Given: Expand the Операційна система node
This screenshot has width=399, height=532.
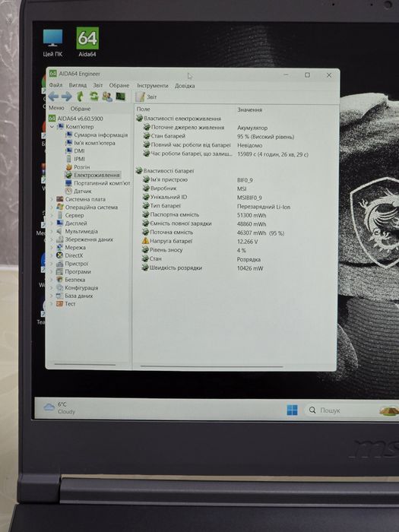Looking at the screenshot, I should (x=52, y=207).
